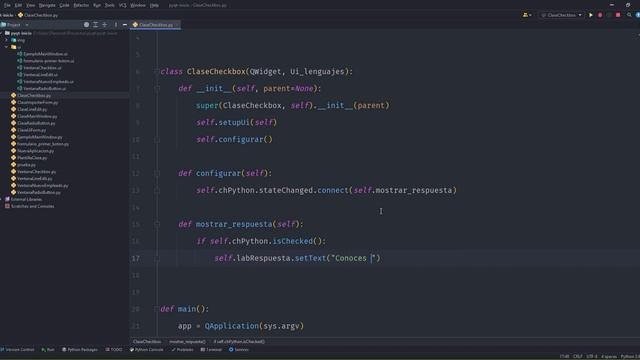Viewport: 640px width, 360px height.
Task: Open EjemploMainWindow.ui file
Action: [42, 54]
